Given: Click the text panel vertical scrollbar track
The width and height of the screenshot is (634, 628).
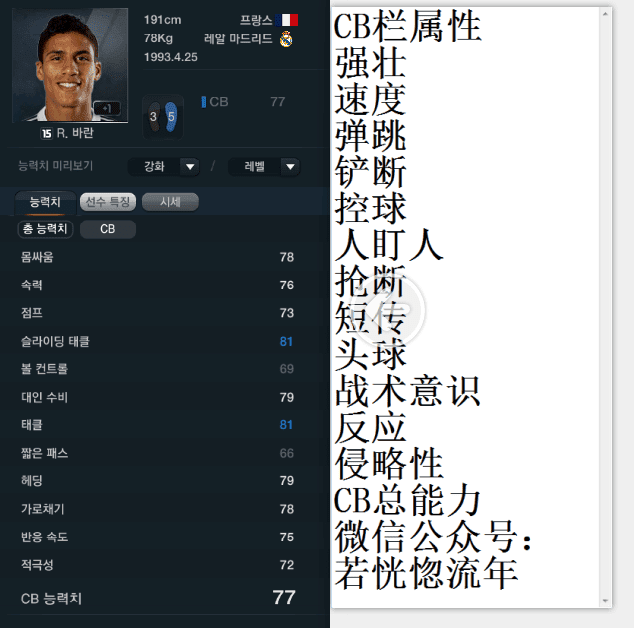Looking at the screenshot, I should 605,307.
